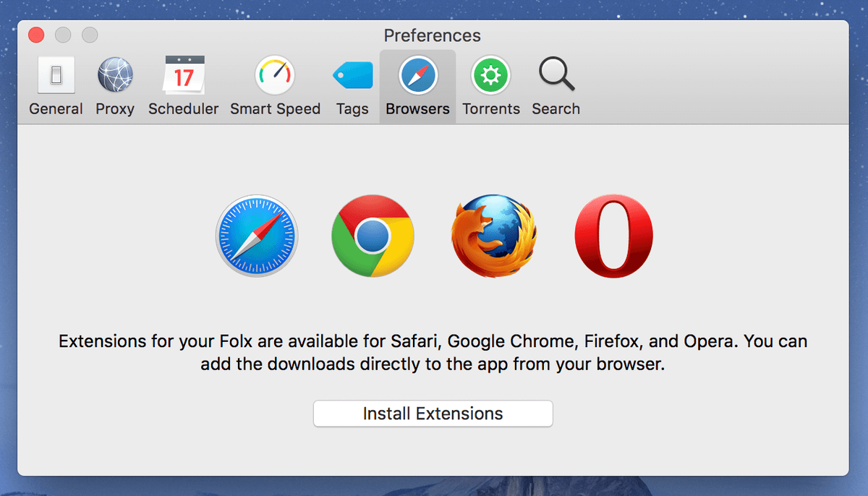Click the Preferences window title

pyautogui.click(x=432, y=35)
